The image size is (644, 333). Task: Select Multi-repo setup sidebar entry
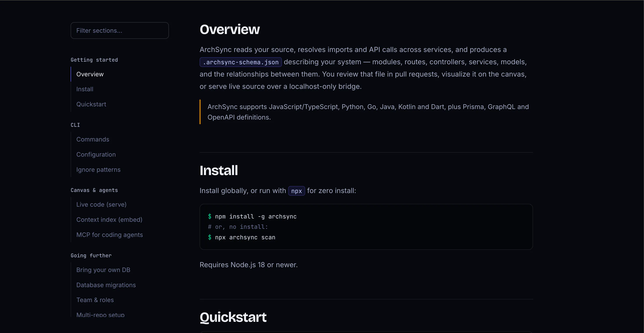(100, 315)
